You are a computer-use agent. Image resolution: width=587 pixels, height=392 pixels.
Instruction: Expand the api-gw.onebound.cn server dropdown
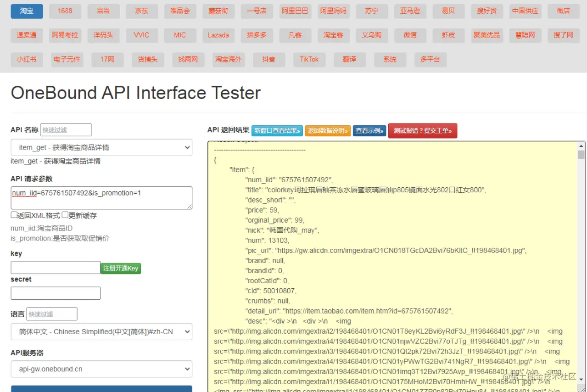click(x=101, y=369)
